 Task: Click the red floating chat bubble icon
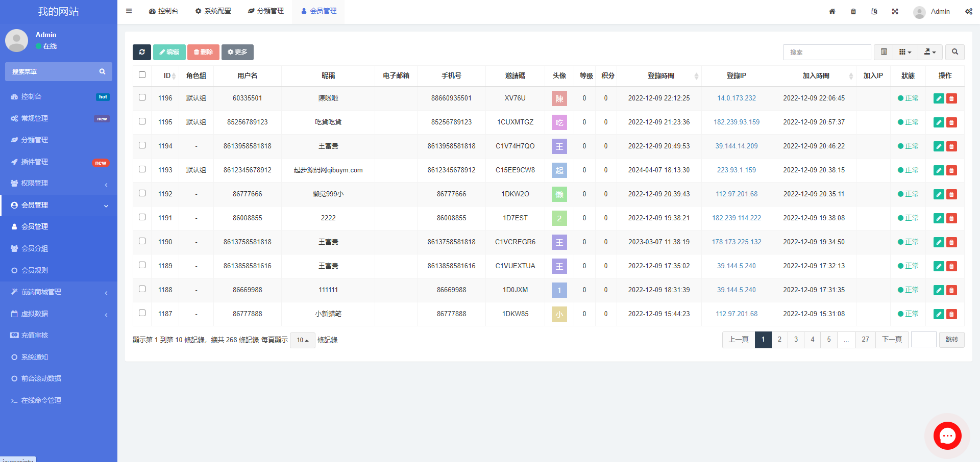(947, 435)
